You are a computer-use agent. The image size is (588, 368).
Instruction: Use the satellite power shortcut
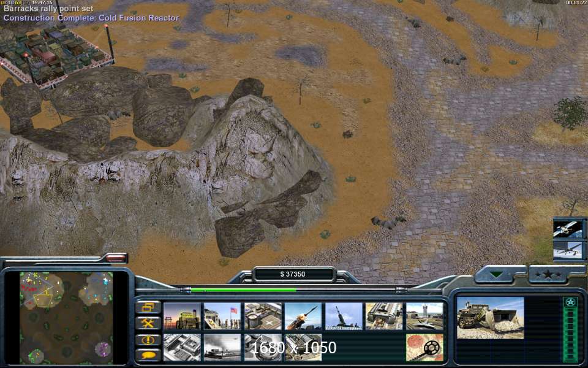tap(568, 229)
